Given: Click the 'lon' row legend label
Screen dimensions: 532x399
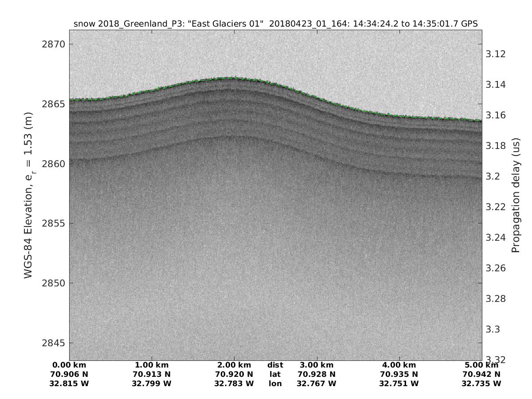Looking at the screenshot, I should [x=275, y=383].
